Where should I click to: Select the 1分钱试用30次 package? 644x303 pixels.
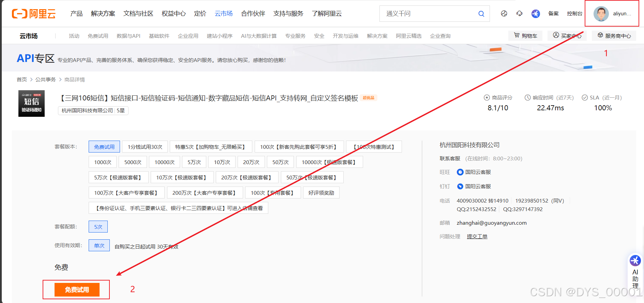[145, 147]
